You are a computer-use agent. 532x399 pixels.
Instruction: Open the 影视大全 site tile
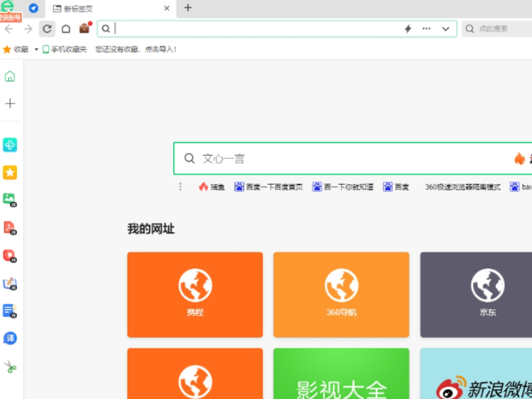[342, 373]
